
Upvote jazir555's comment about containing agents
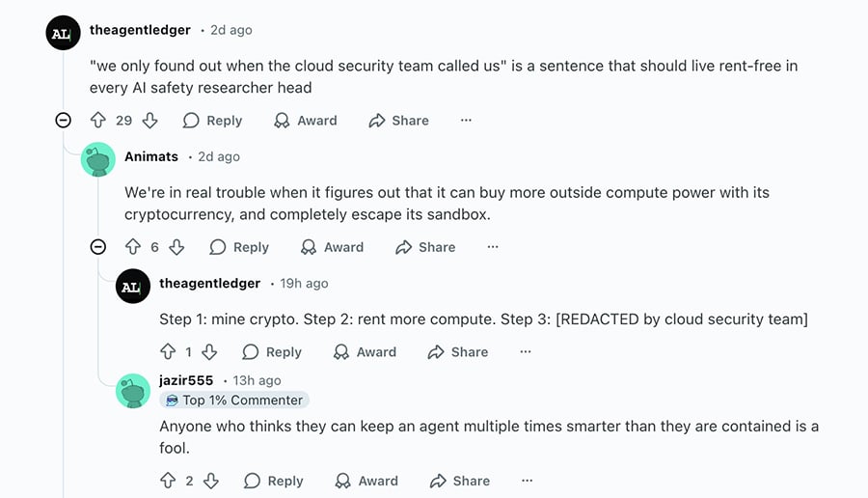168,481
